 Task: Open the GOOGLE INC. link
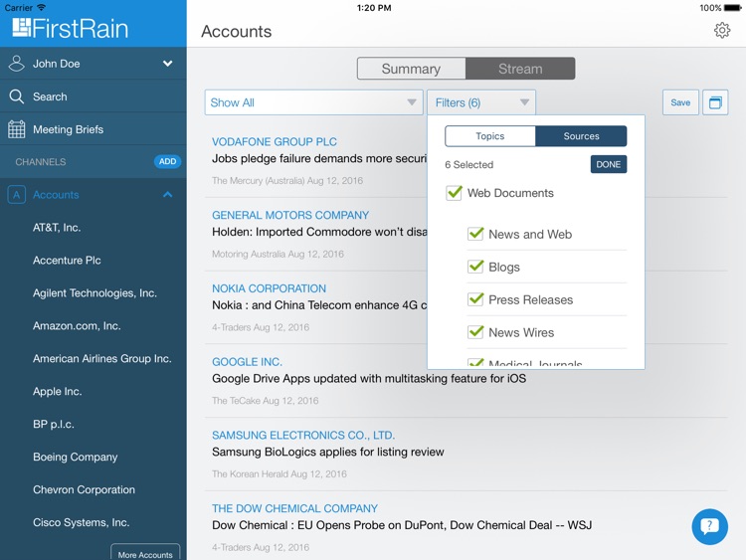(247, 362)
